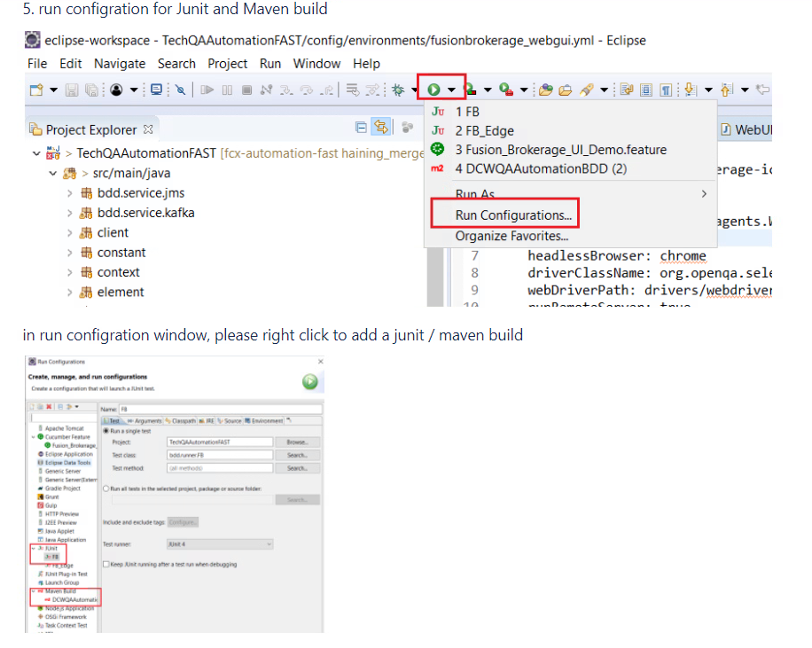This screenshot has width=812, height=648.
Task: Click the red Delete configuration X icon
Action: point(49,407)
